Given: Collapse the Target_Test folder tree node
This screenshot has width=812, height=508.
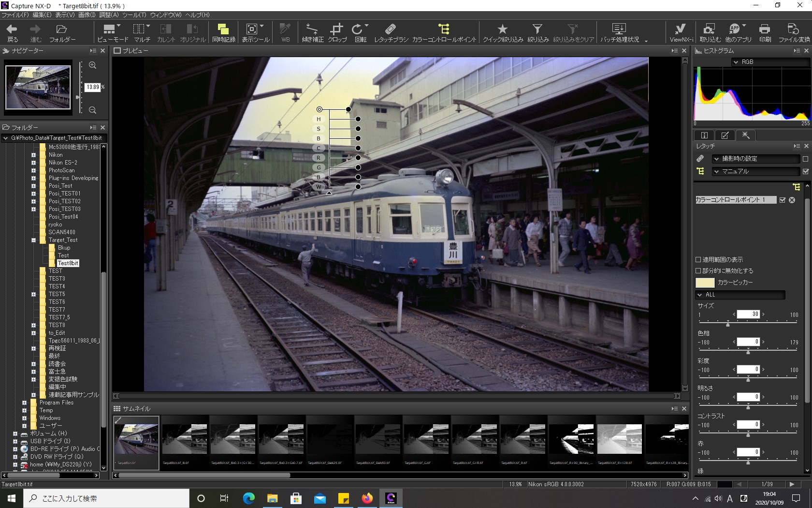Looking at the screenshot, I should (x=33, y=240).
